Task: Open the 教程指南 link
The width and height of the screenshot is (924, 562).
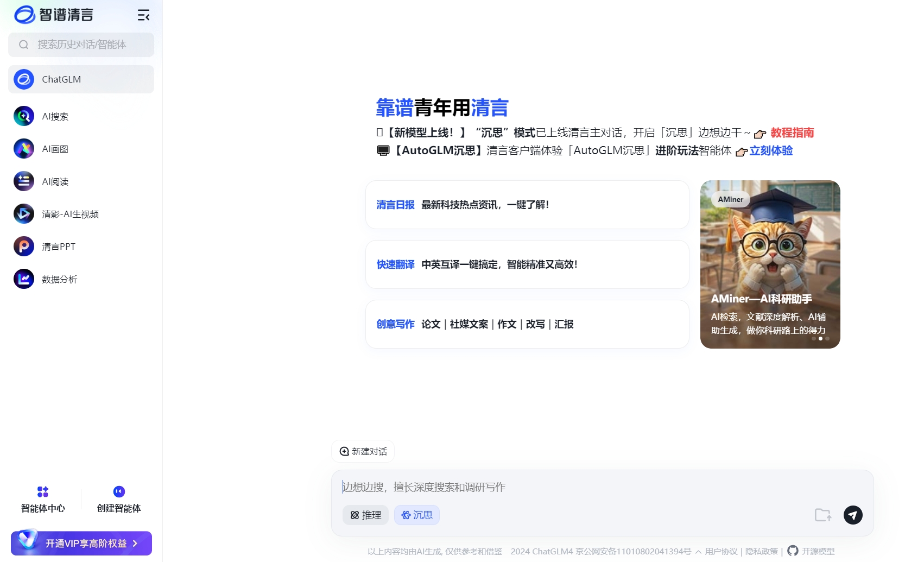Action: (x=792, y=132)
